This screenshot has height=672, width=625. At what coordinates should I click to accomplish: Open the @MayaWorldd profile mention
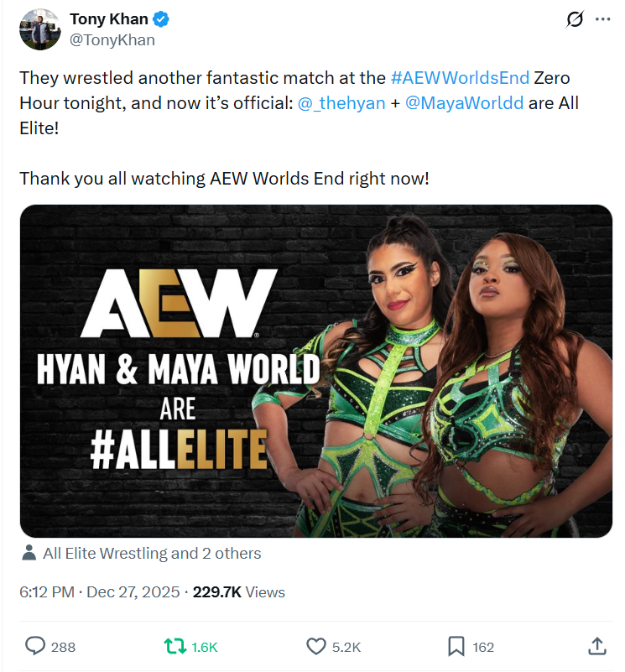[464, 103]
